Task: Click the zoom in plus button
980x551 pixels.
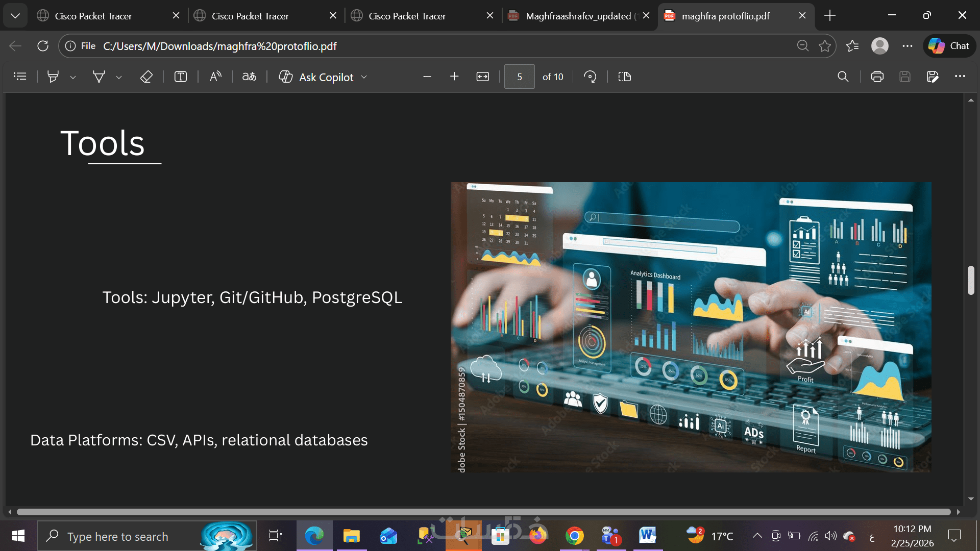Action: click(x=454, y=77)
